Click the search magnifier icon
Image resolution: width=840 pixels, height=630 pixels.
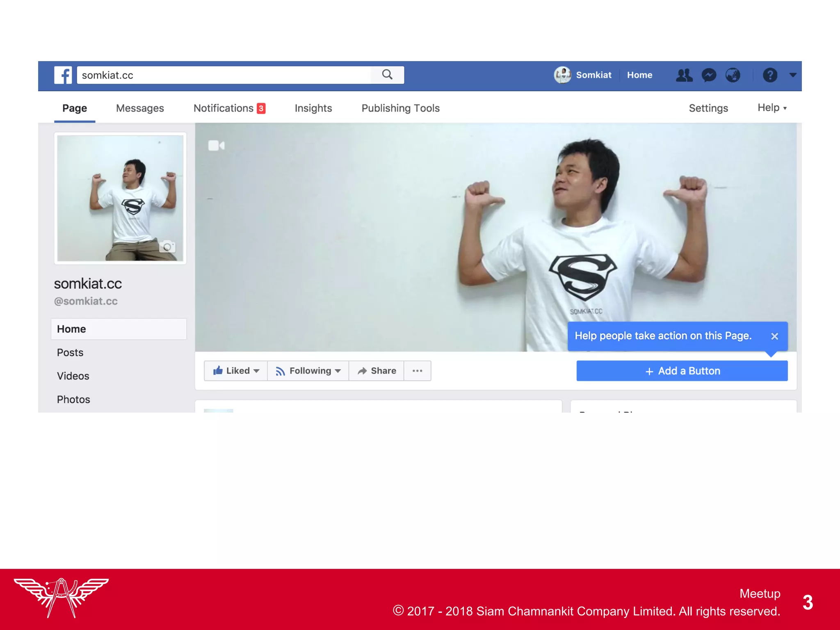click(387, 75)
